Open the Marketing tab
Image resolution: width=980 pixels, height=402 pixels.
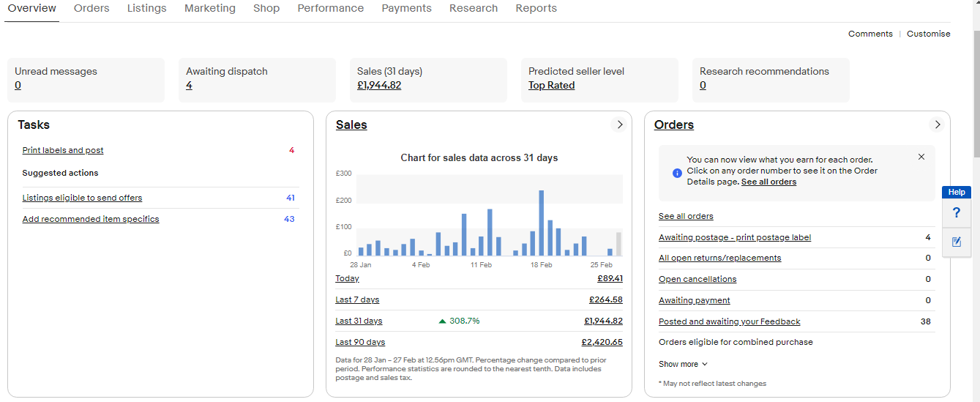coord(210,9)
